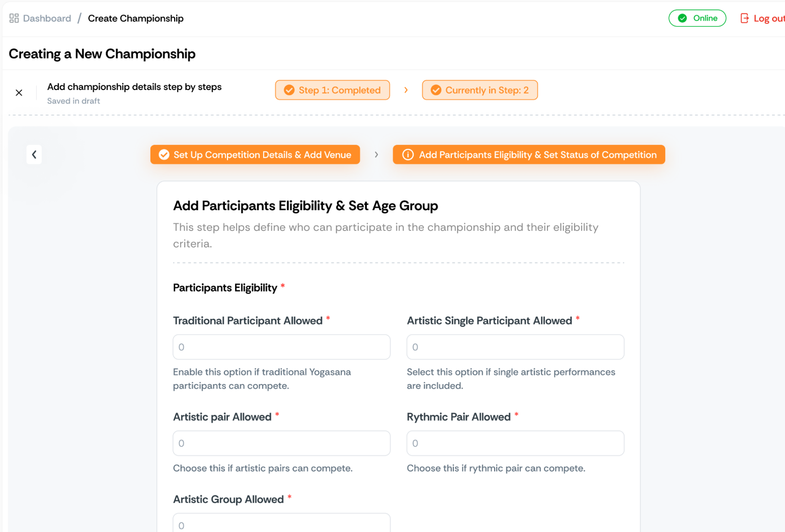The image size is (785, 532).
Task: Open the Dashboard breadcrumb link
Action: pos(47,19)
